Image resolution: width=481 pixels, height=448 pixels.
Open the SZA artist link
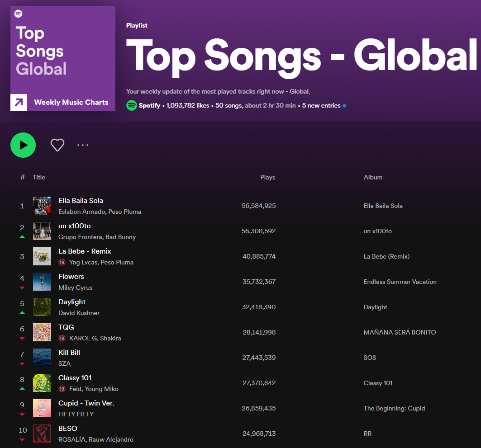tap(64, 363)
